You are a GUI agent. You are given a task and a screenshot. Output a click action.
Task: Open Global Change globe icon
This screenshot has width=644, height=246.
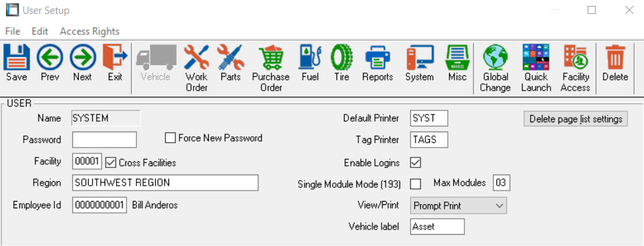coord(496,58)
